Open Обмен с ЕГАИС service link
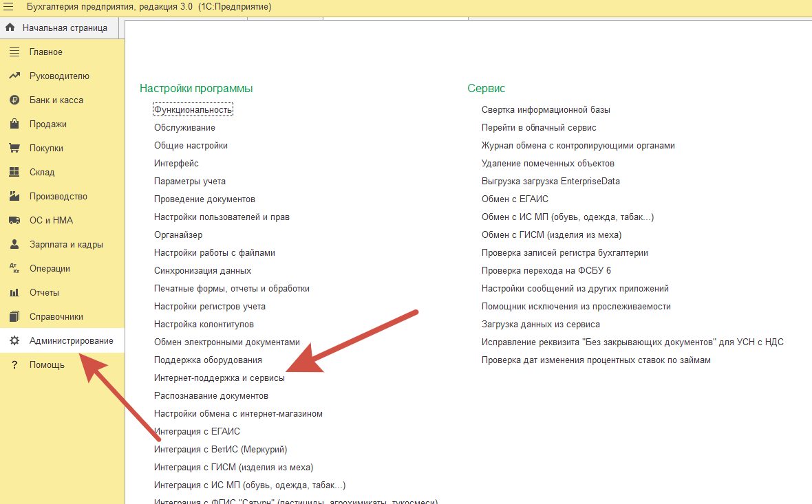Screen dimensions: 812x504 515,199
